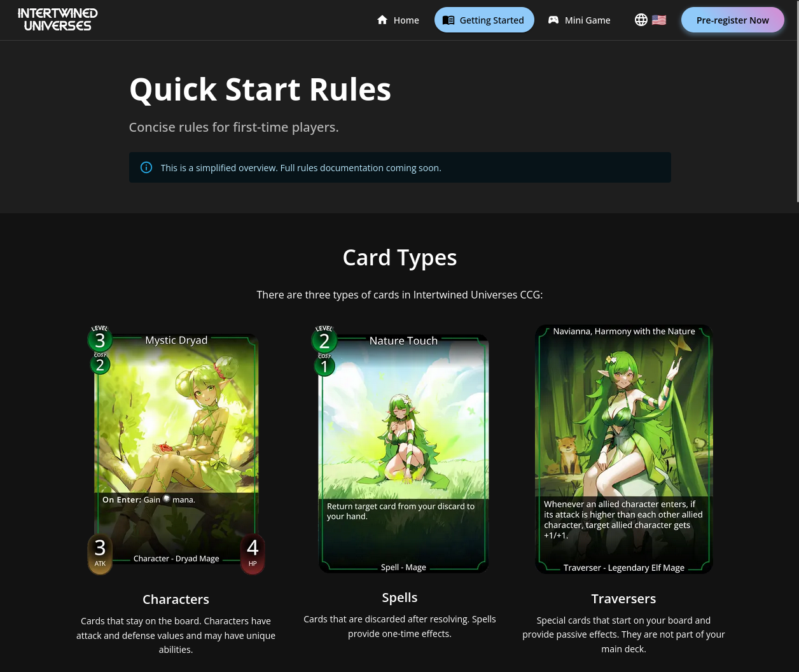This screenshot has width=799, height=672.
Task: Click the Characters heading
Action: coord(176,599)
